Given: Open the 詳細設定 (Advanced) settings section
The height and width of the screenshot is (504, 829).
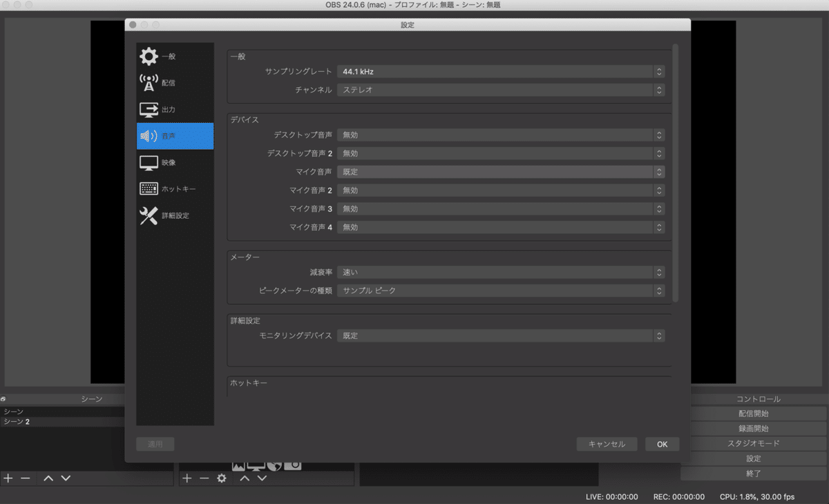Looking at the screenshot, I should [x=175, y=215].
